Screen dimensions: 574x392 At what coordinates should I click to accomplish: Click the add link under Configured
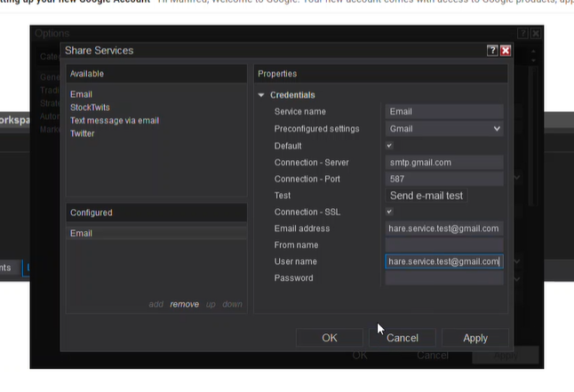click(156, 304)
